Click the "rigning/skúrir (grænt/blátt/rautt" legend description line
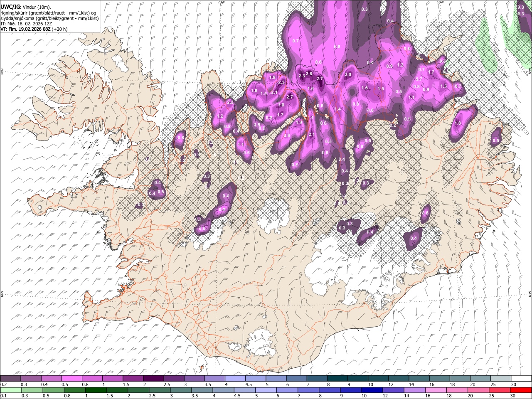The height and width of the screenshot is (399, 532). pyautogui.click(x=48, y=13)
